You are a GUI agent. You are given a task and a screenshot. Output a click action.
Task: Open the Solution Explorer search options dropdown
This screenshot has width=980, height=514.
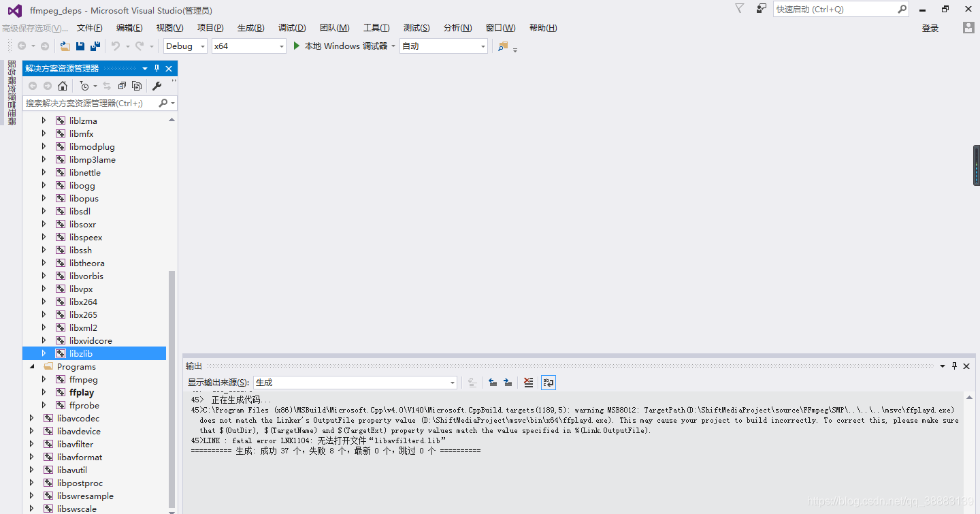click(174, 103)
